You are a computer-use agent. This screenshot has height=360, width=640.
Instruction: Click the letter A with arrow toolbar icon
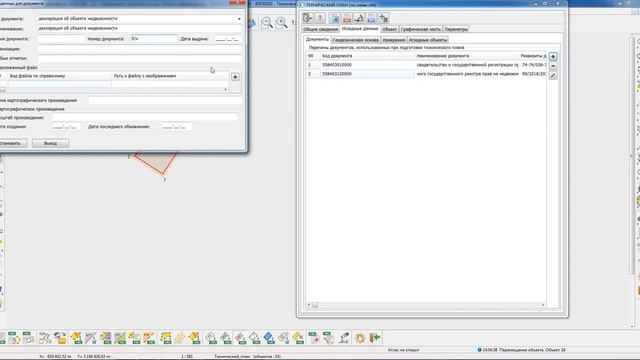point(359,18)
